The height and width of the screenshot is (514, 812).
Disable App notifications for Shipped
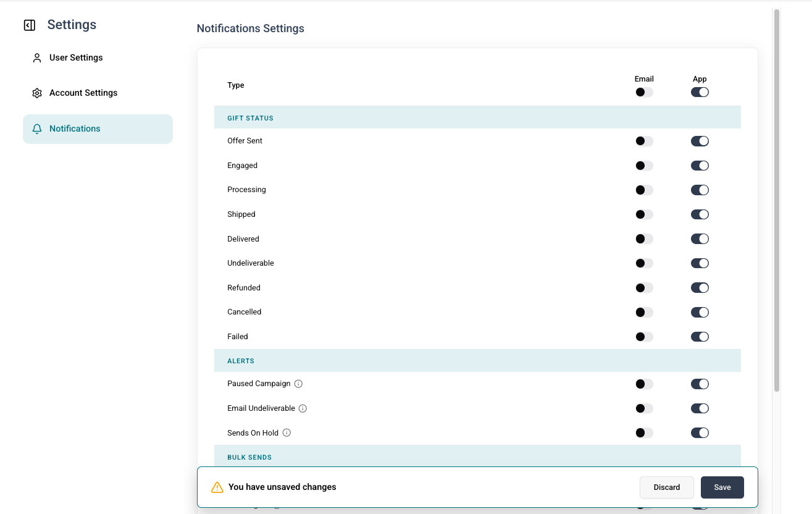click(x=700, y=214)
